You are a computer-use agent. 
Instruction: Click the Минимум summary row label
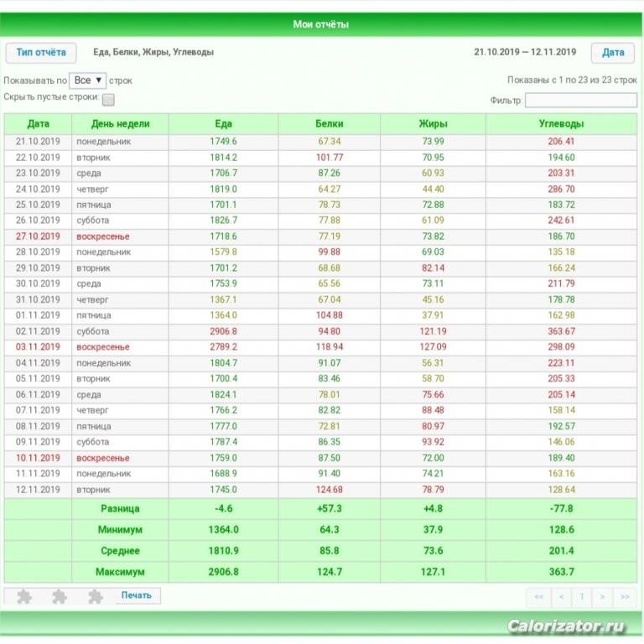120,530
